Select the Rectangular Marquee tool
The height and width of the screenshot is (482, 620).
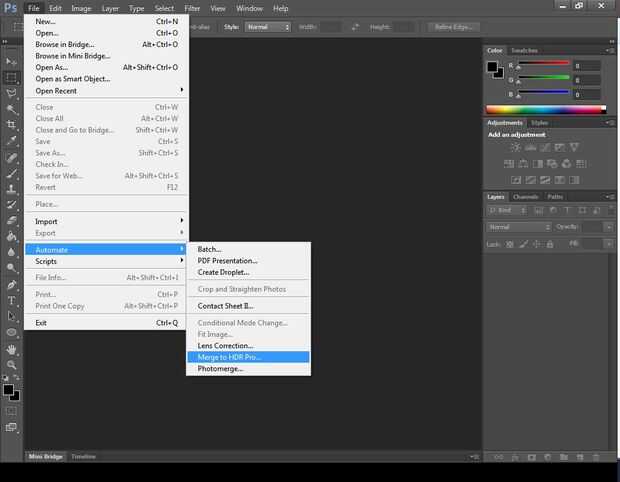11,77
